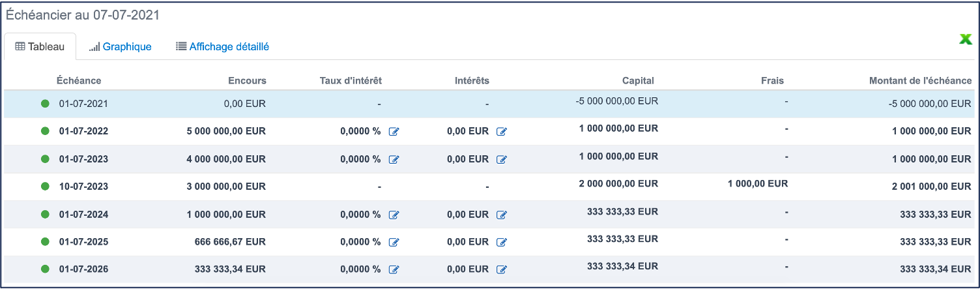Viewport: 980px width, 289px height.
Task: Switch to the Tableau tab
Action: pyautogui.click(x=40, y=47)
